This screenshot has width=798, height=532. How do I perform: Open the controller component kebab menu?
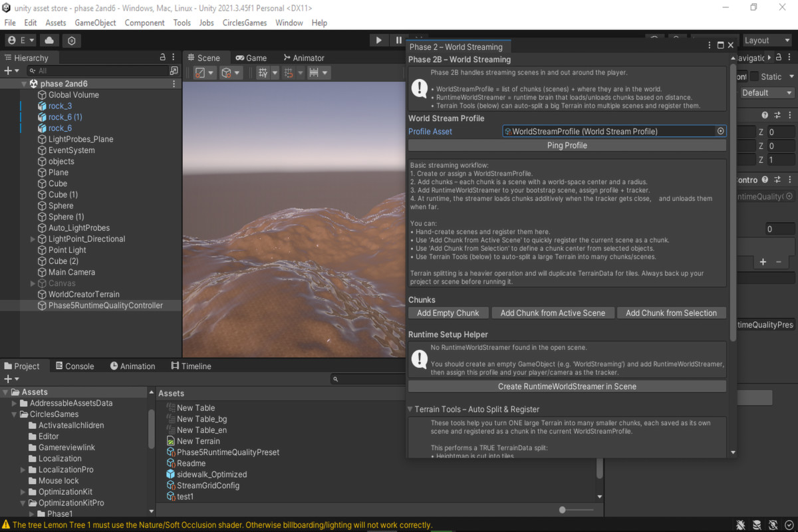[x=789, y=180]
